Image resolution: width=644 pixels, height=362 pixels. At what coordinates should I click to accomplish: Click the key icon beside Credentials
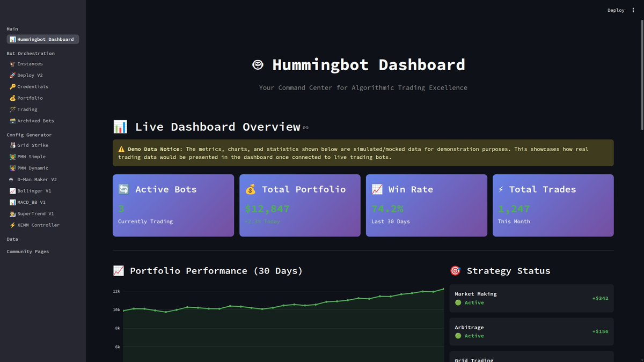[12, 86]
